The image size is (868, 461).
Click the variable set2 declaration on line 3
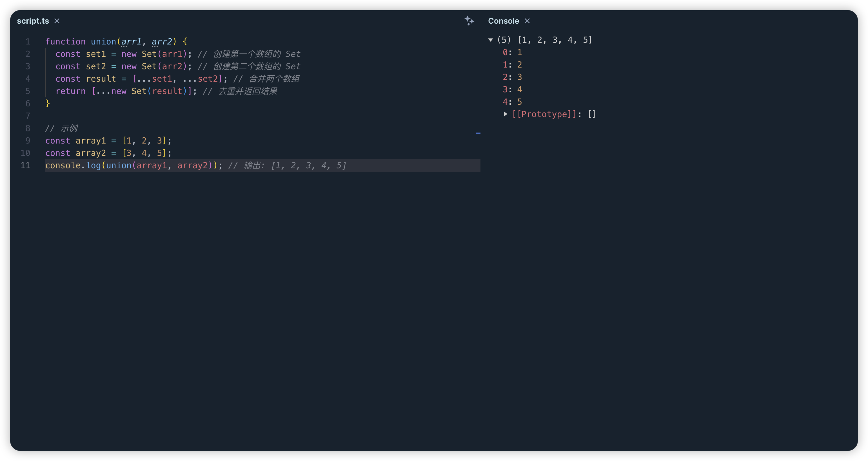pos(96,66)
